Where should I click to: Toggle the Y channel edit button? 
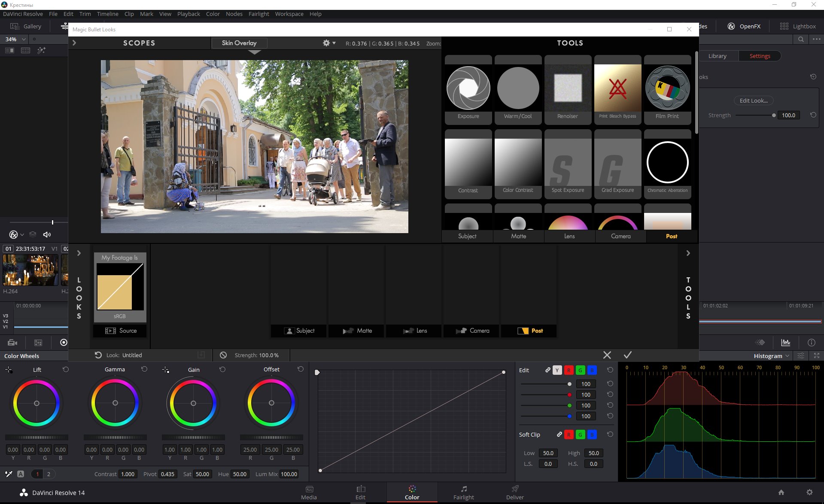(x=557, y=370)
